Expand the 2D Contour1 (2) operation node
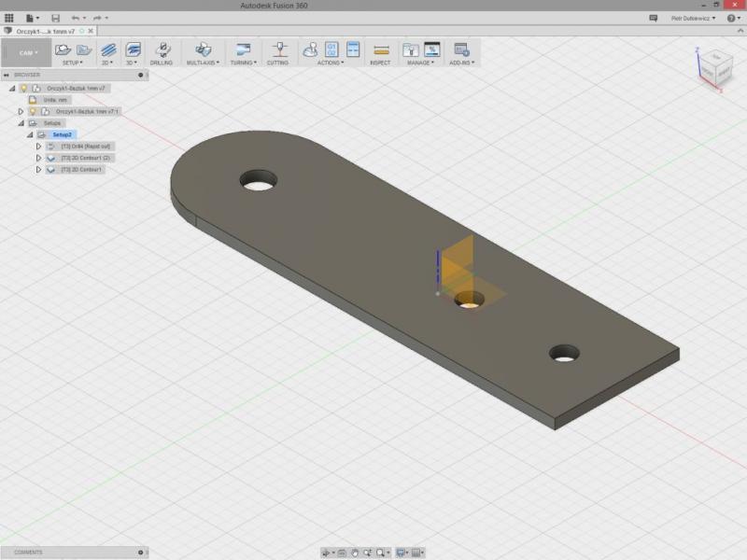This screenshot has width=747, height=560. pos(38,158)
